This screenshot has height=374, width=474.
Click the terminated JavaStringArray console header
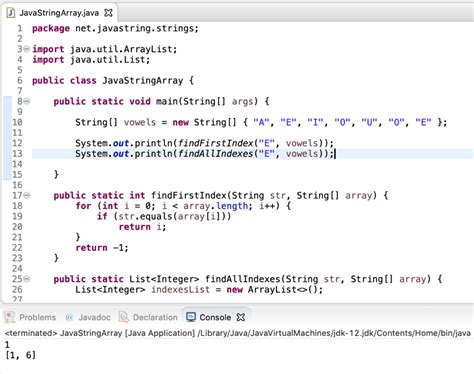238,333
